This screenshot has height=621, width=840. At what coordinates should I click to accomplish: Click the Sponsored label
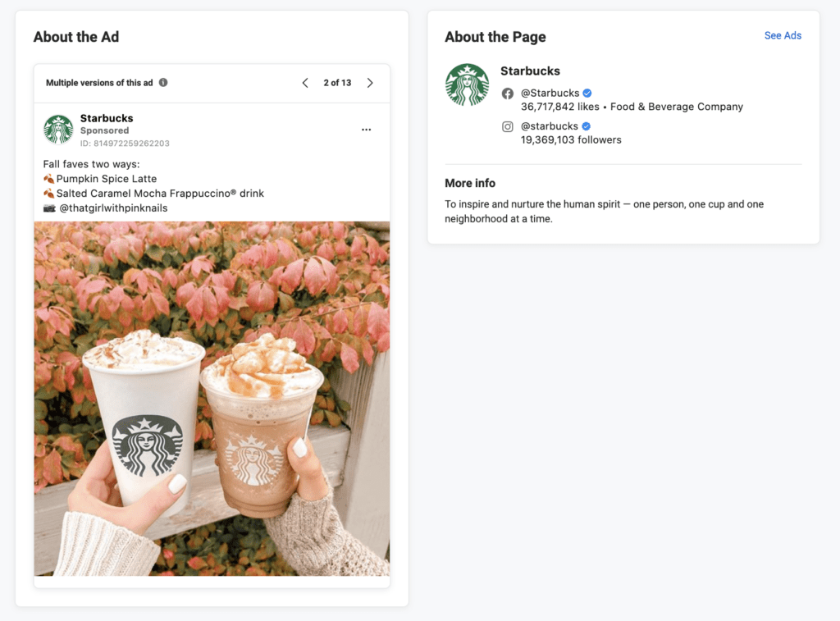click(104, 130)
